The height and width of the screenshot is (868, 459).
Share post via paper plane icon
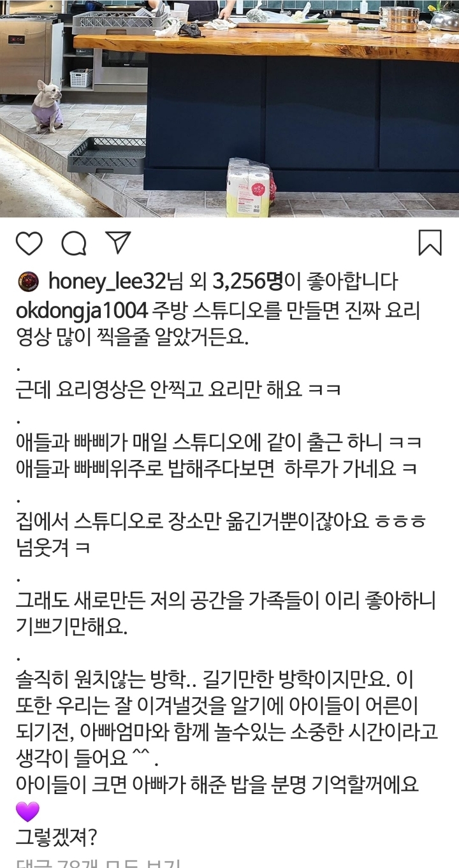tap(118, 243)
